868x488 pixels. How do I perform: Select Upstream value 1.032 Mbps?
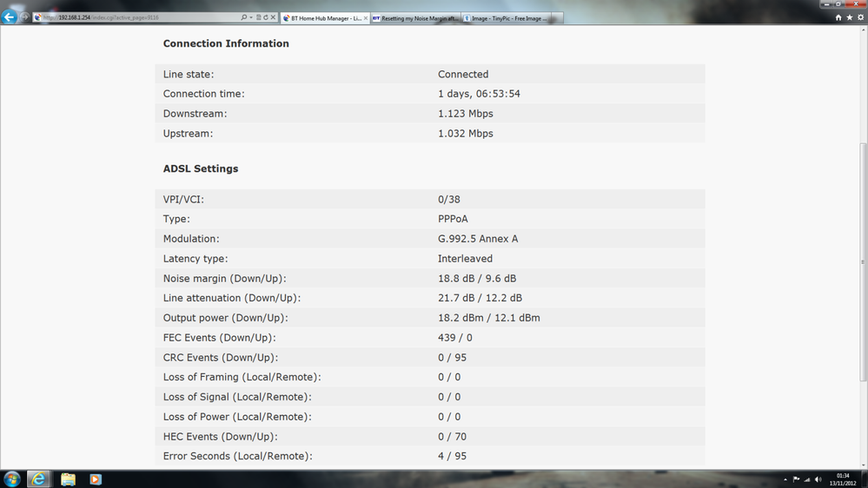click(466, 134)
